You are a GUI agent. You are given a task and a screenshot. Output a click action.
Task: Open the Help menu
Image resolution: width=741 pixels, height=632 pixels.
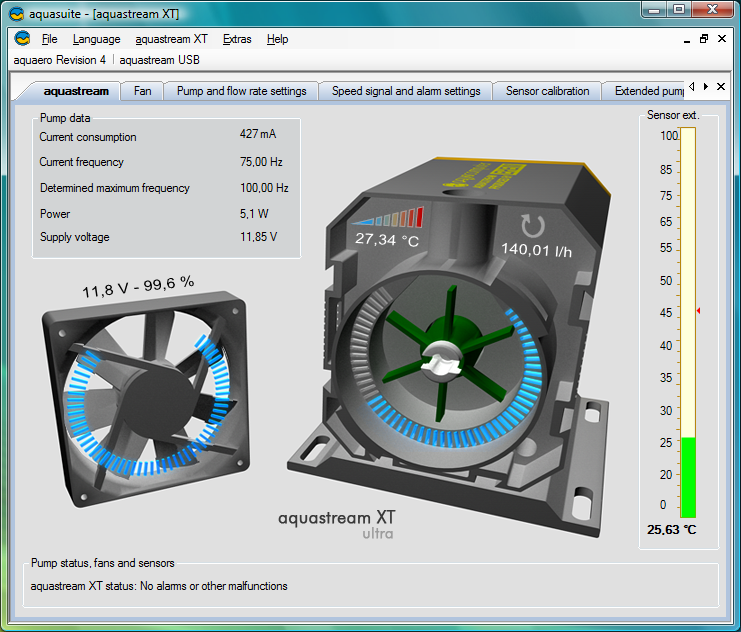(277, 39)
